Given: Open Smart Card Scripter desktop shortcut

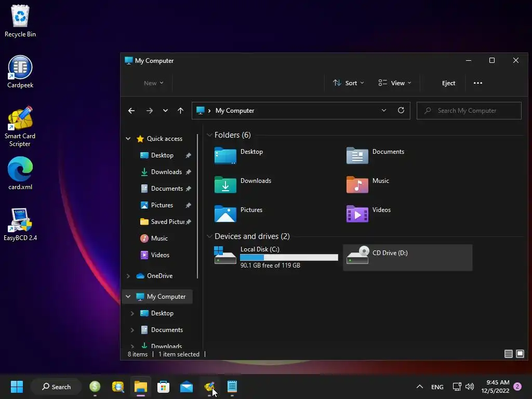Looking at the screenshot, I should [x=20, y=127].
